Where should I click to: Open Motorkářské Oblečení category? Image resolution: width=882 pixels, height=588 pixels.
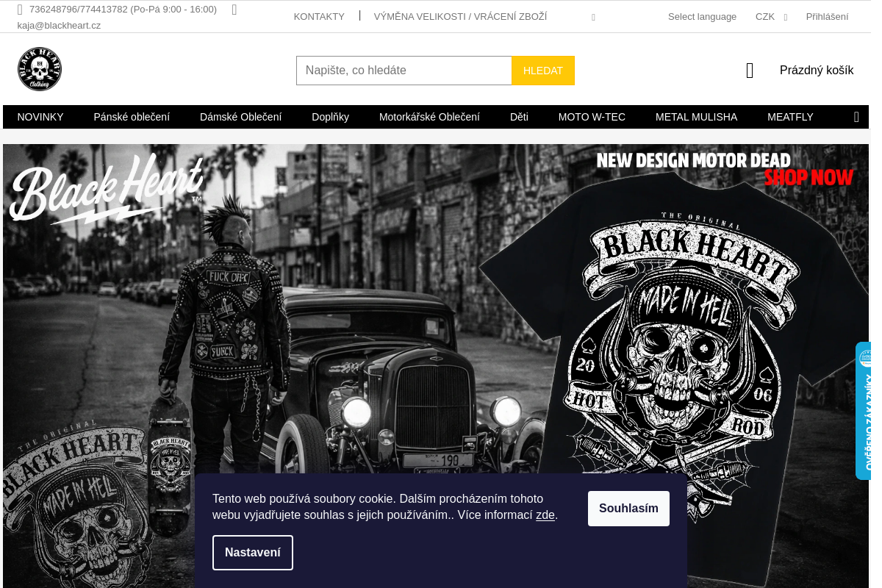429,117
